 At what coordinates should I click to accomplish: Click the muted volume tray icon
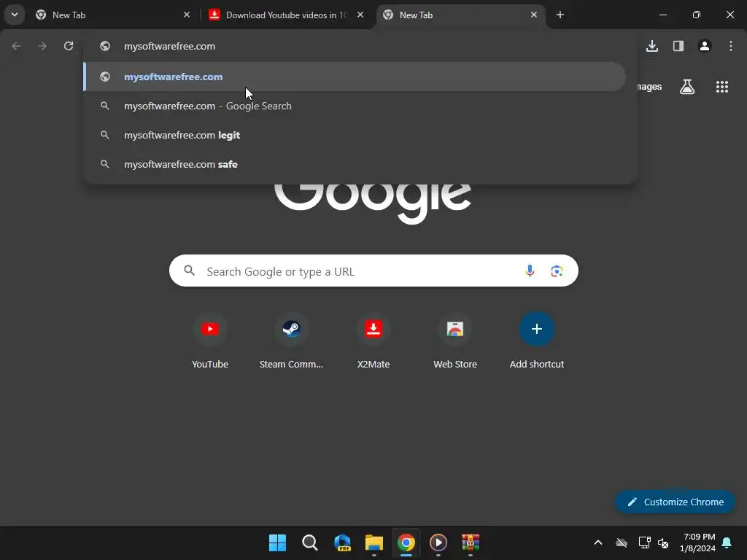point(663,542)
